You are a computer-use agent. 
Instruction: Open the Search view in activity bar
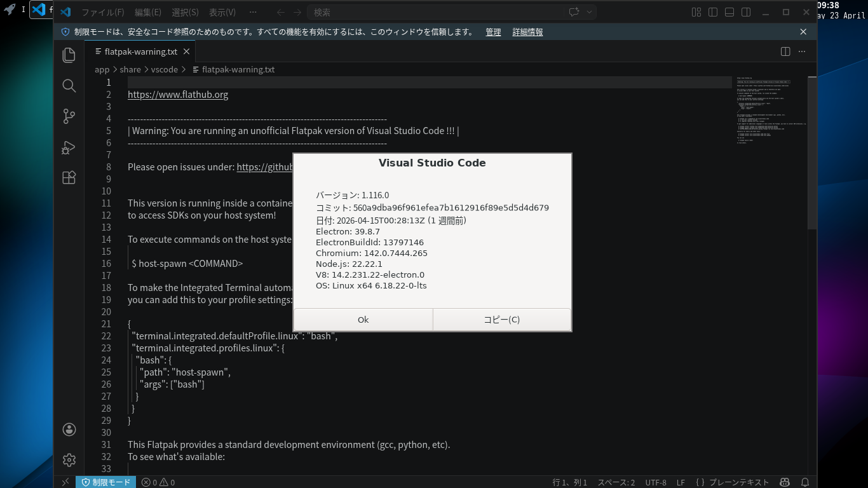pos(69,86)
